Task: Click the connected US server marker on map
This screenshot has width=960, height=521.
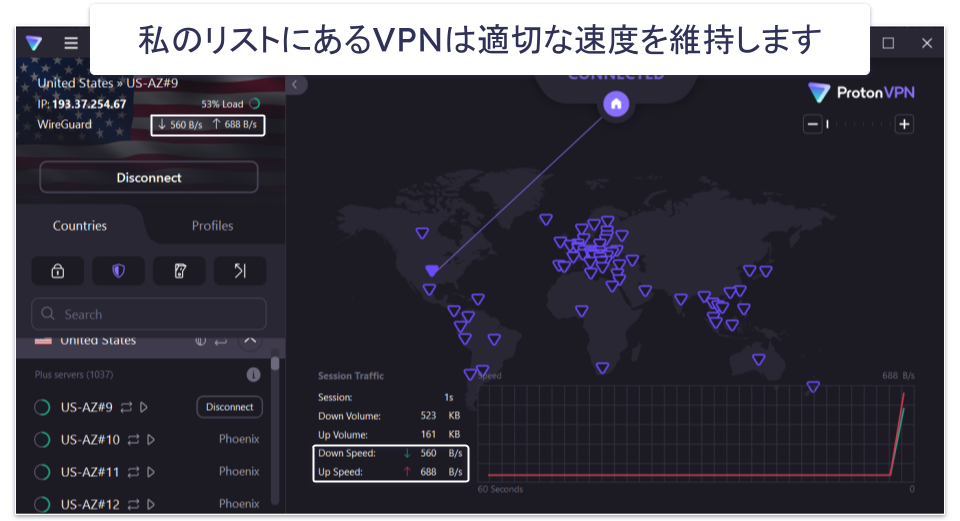Action: pyautogui.click(x=432, y=270)
